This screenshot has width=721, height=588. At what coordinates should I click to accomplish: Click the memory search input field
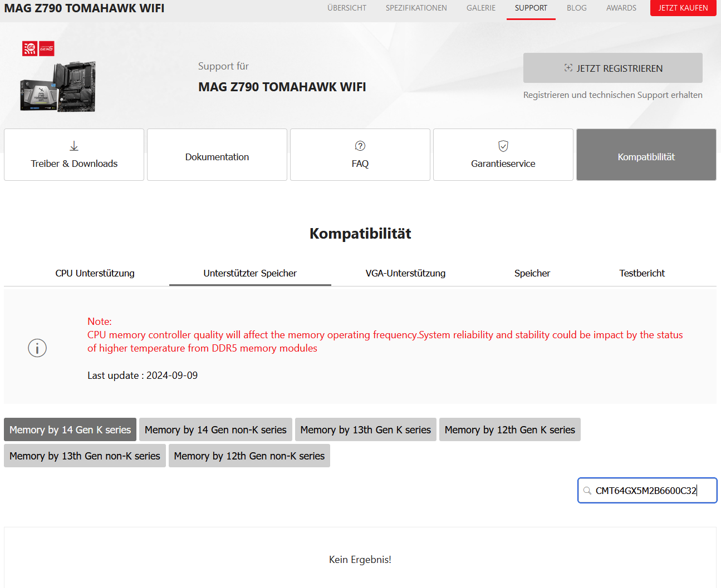[648, 491]
